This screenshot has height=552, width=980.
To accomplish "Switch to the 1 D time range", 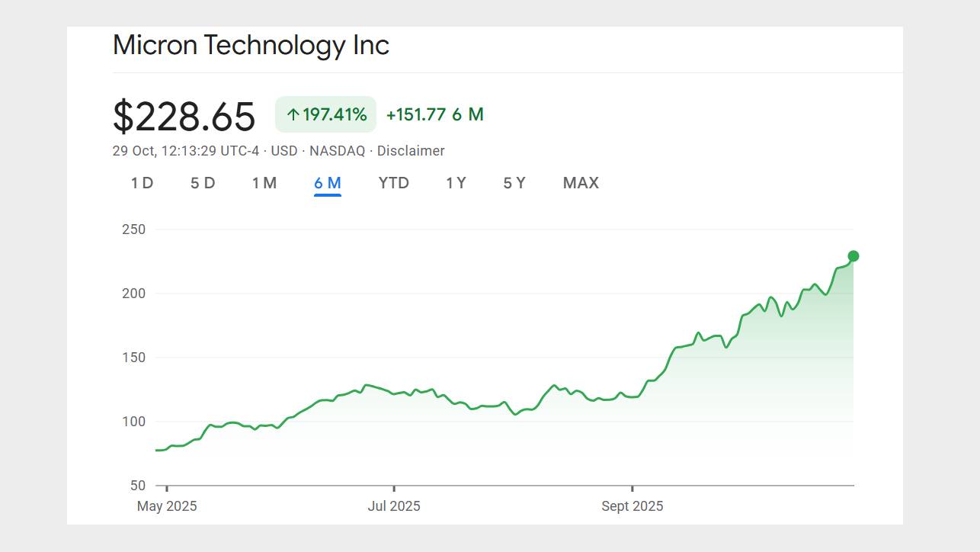I will pyautogui.click(x=142, y=183).
